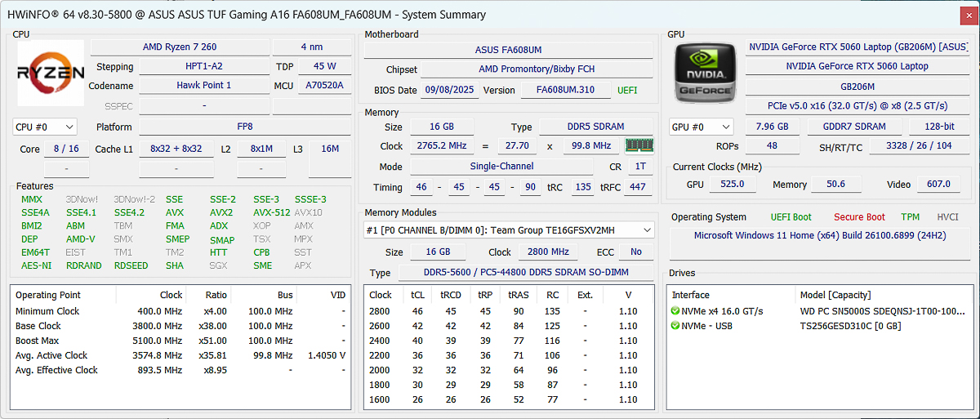
Task: Click the NVMe x4 16.0 GT/s status checkmark
Action: (675, 311)
